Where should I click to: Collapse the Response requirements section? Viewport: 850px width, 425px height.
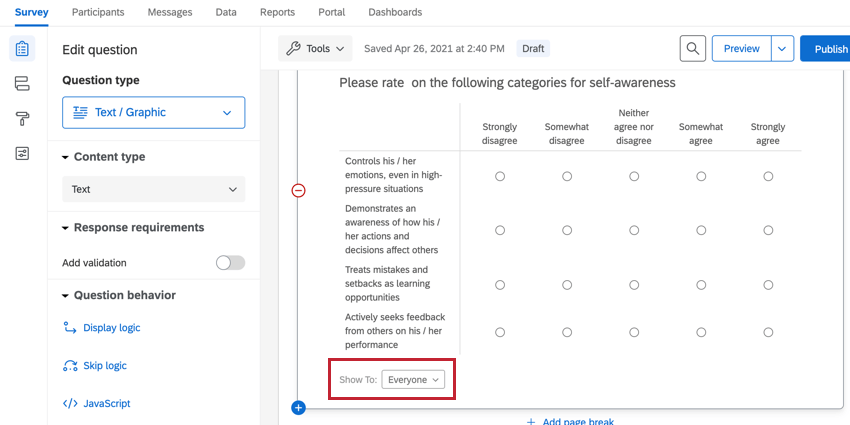(66, 228)
